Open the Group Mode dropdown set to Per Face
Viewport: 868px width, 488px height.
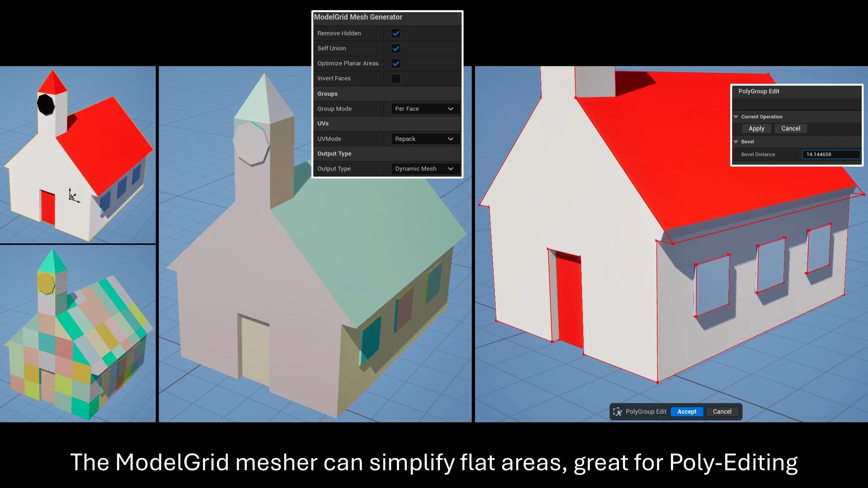point(424,108)
